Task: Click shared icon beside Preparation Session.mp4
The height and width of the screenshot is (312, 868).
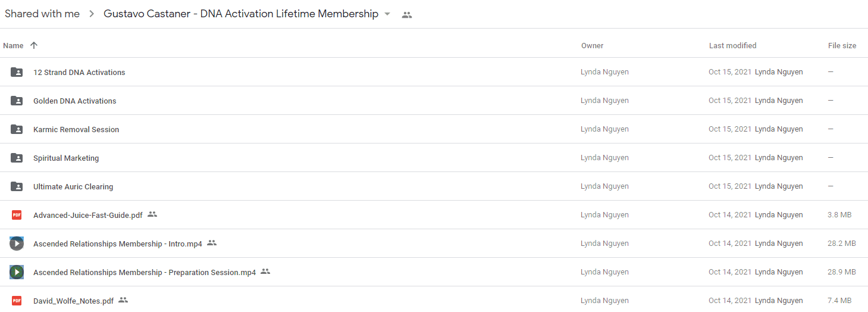Action: pos(265,272)
